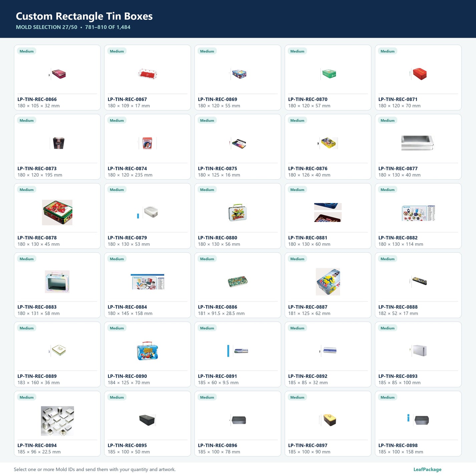
Task: Select mold ID LP-TIN-REC-0878
Action: click(x=37, y=238)
